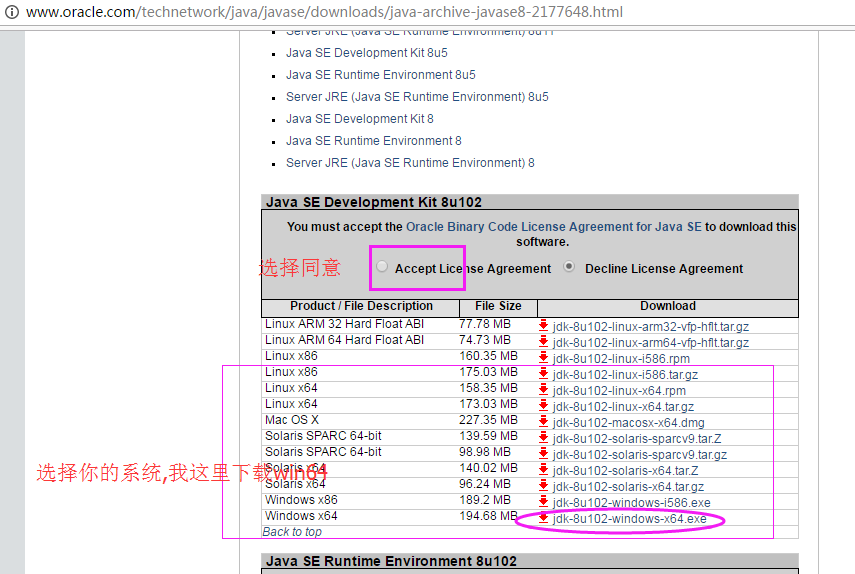This screenshot has height=574, width=855.
Task: Click download arrow icon for jdk-8u102-linux-i586.rpm
Action: [x=543, y=358]
